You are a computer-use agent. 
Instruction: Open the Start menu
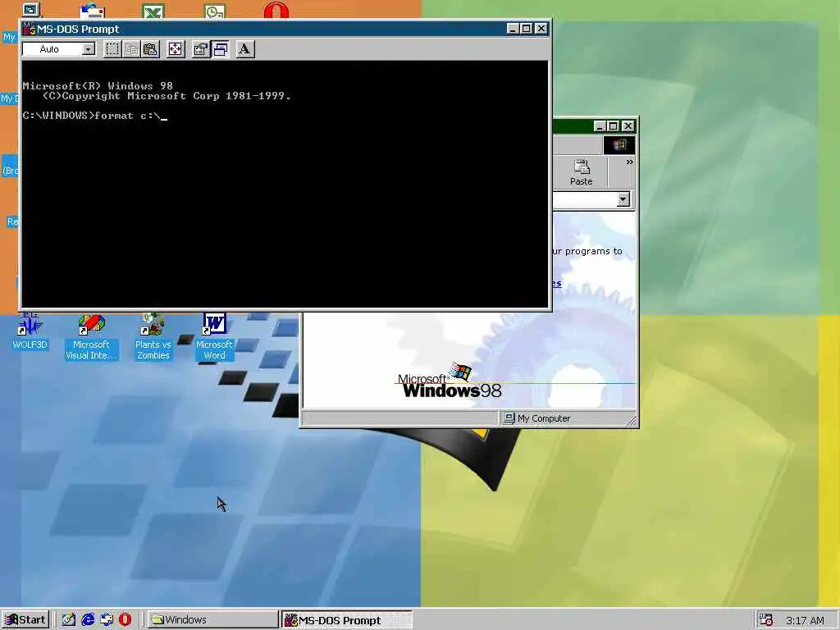25,620
